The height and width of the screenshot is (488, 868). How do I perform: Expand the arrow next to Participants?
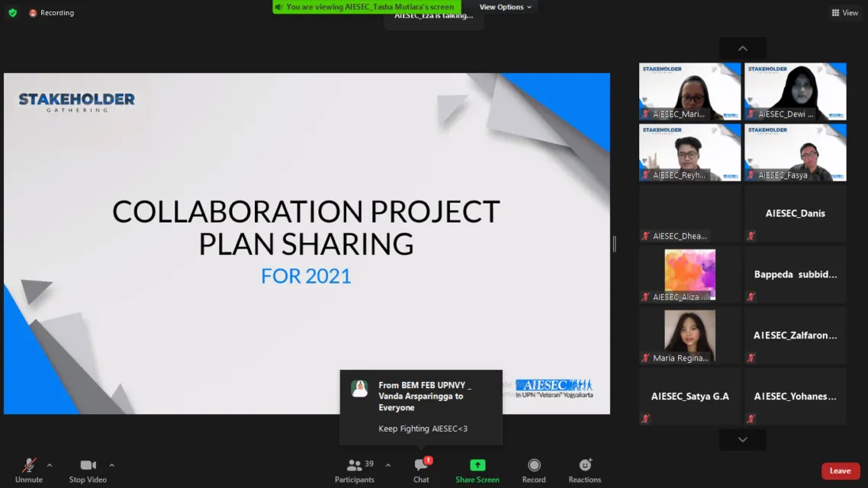[x=388, y=465]
